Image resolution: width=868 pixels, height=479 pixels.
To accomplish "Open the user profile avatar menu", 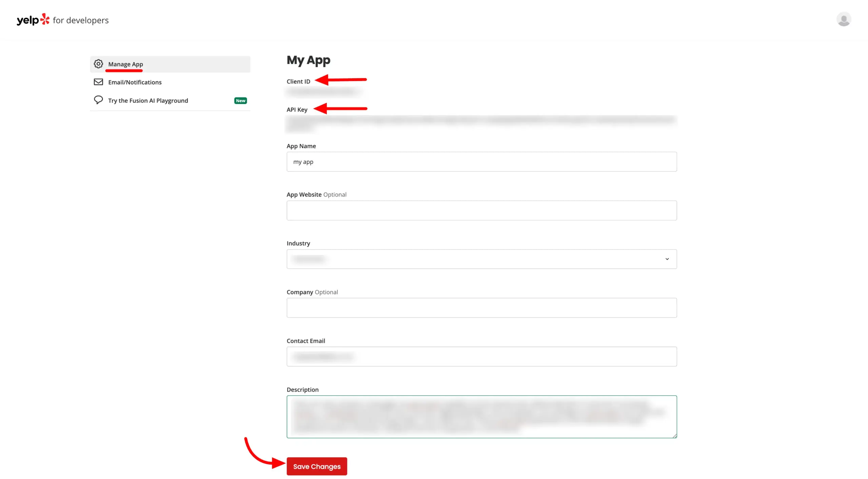I will click(x=844, y=19).
